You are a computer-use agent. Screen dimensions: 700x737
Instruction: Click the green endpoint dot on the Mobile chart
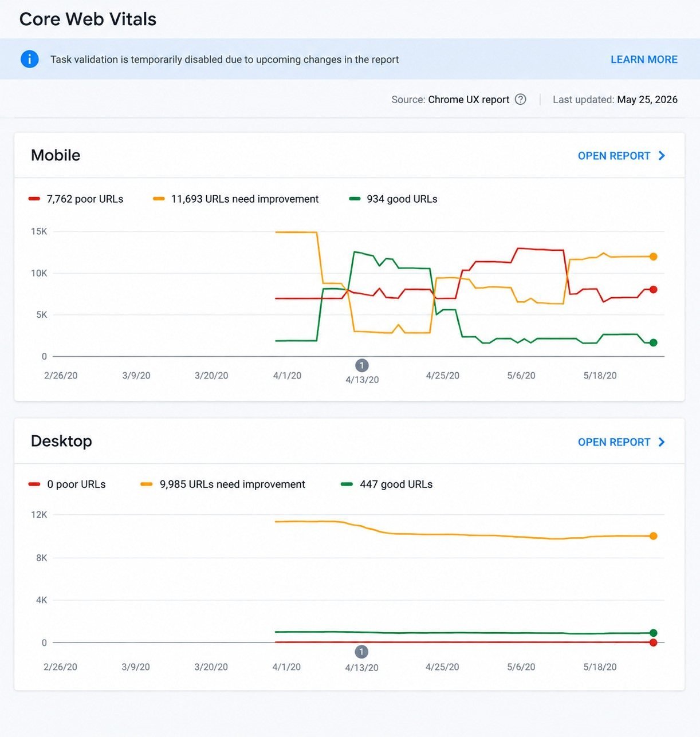tap(653, 342)
